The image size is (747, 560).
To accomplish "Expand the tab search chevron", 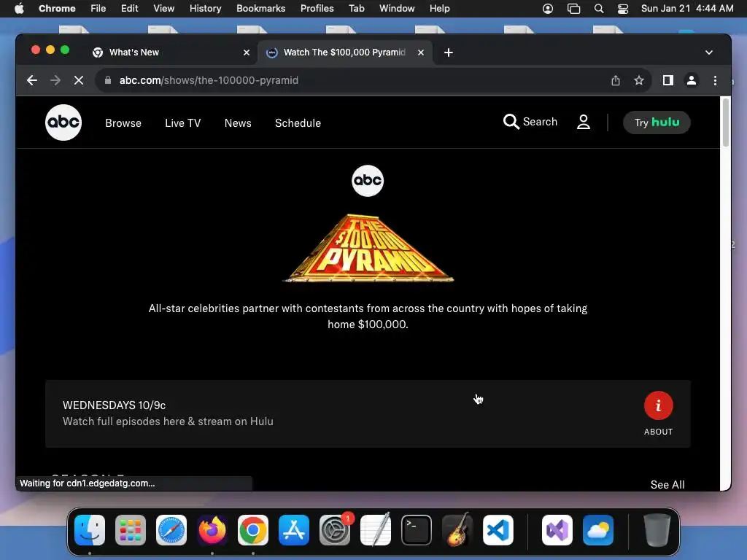I will (709, 52).
